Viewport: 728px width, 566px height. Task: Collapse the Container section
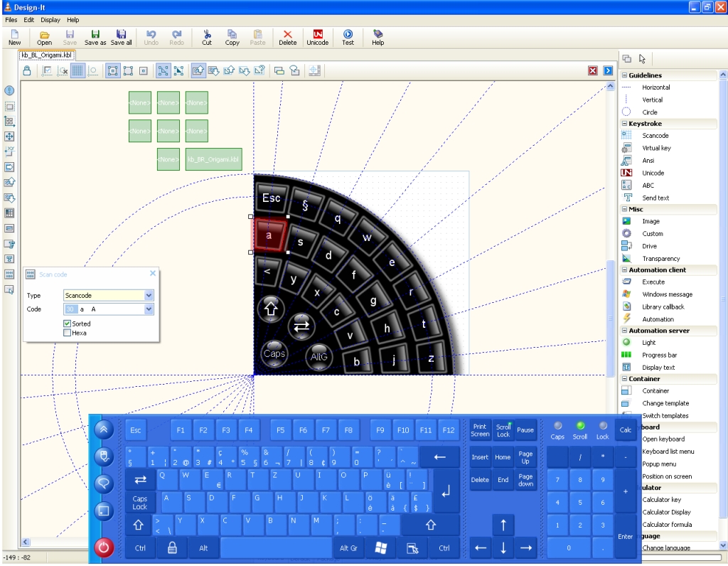(x=624, y=379)
